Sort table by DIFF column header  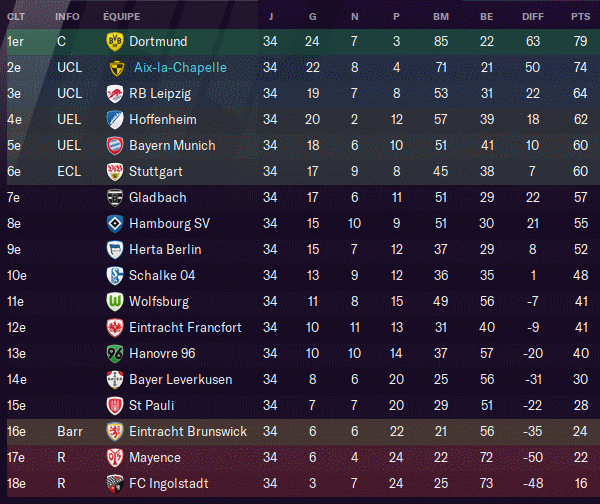[533, 16]
